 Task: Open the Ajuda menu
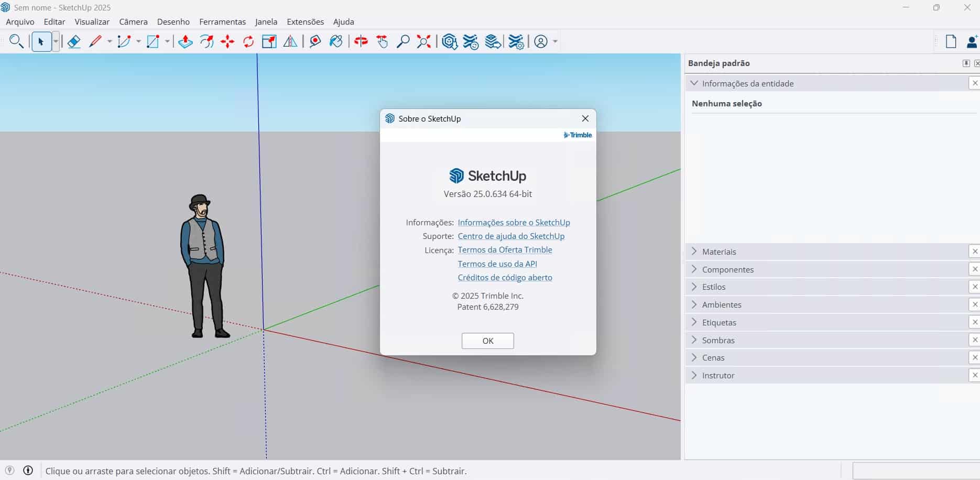[344, 21]
